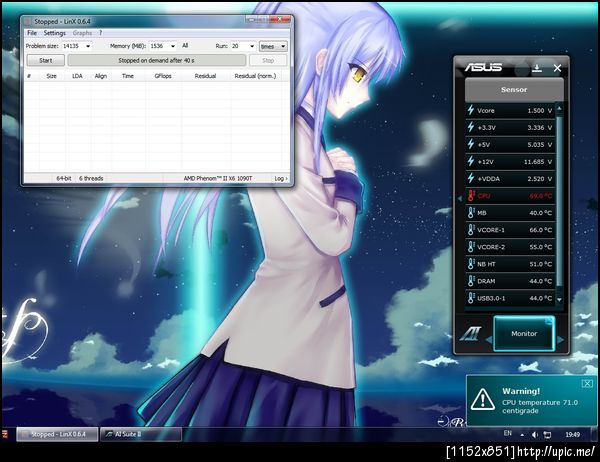Screen dimensions: 600x462
Task: Collapse sensor panel via left side arrow
Action: (460, 198)
